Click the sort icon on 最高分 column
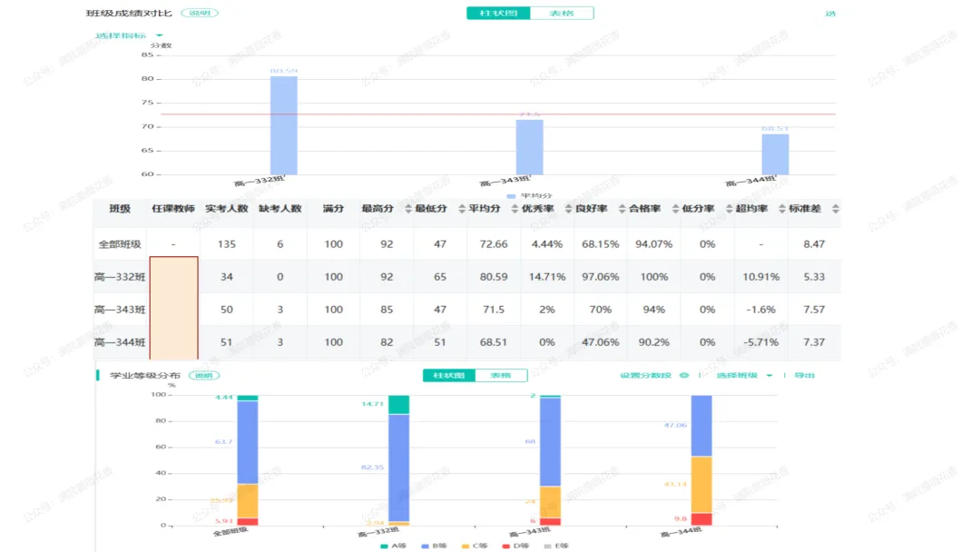This screenshot has height=552, width=980. tap(410, 210)
